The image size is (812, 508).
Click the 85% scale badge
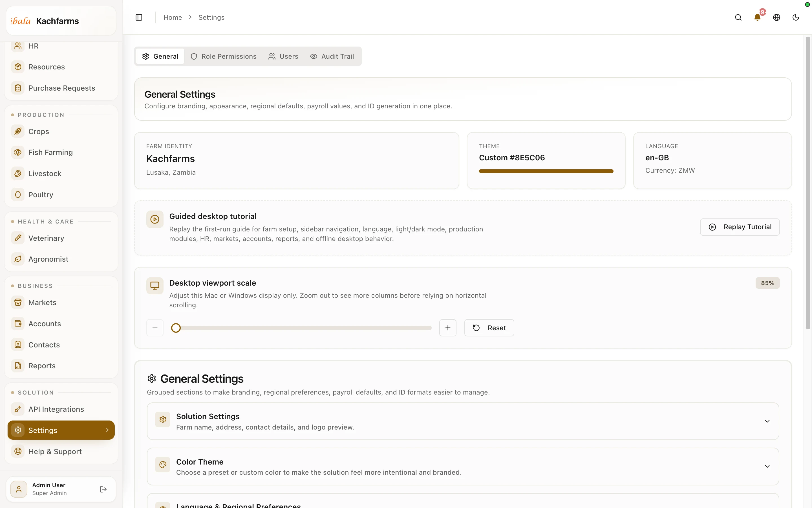click(767, 283)
